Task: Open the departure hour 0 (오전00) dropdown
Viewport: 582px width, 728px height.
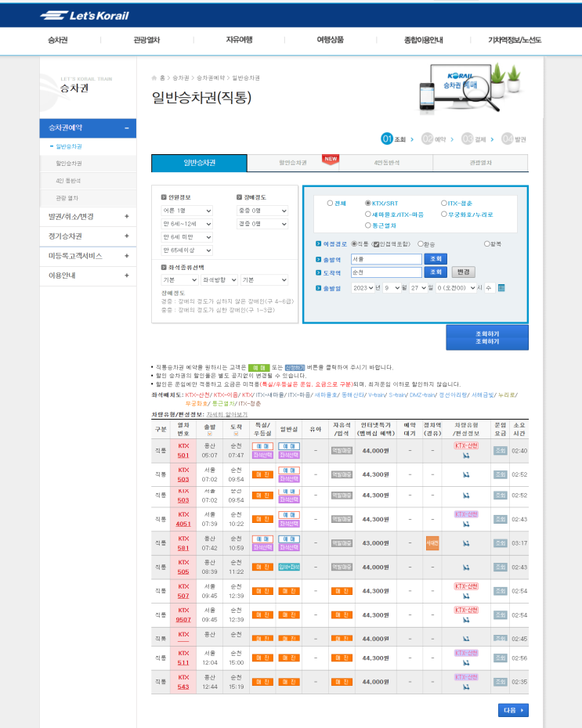Action: pyautogui.click(x=456, y=288)
